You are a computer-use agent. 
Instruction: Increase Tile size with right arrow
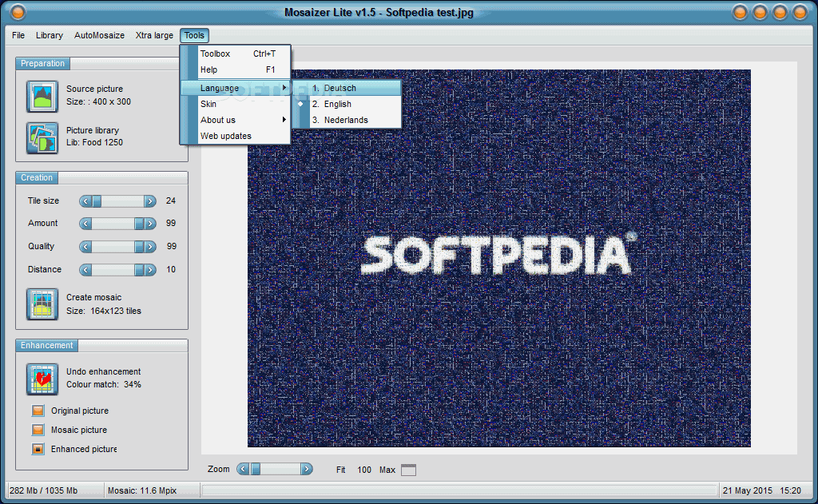click(150, 200)
